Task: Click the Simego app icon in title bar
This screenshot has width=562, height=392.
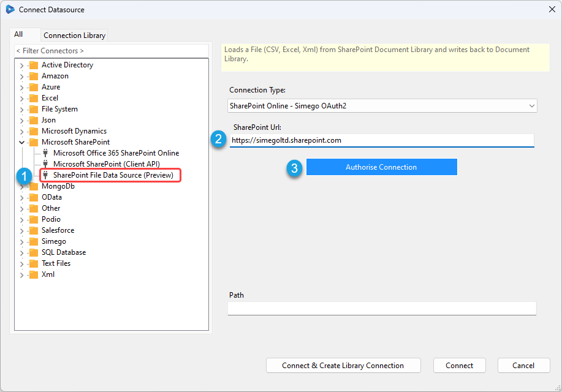Action: [x=9, y=9]
